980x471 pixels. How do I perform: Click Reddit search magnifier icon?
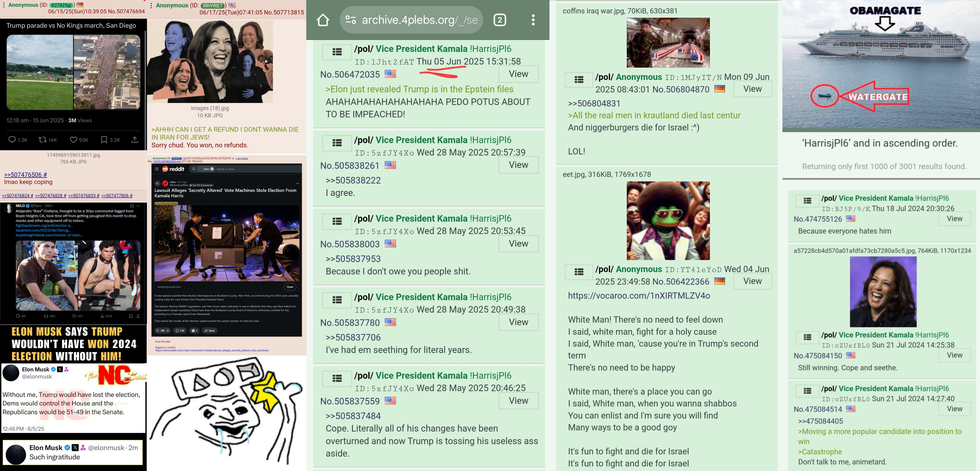(x=194, y=169)
